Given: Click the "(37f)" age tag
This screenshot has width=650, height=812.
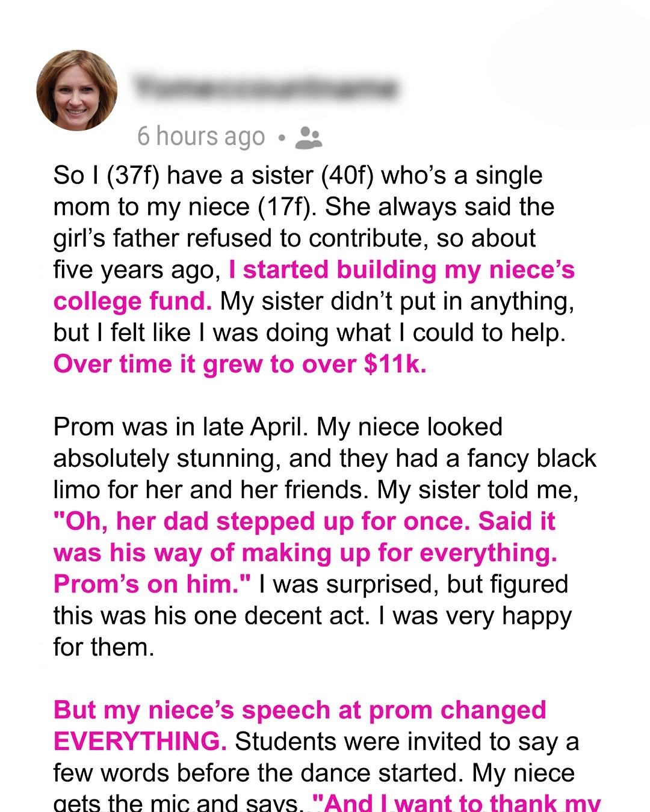Looking at the screenshot, I should (x=132, y=176).
